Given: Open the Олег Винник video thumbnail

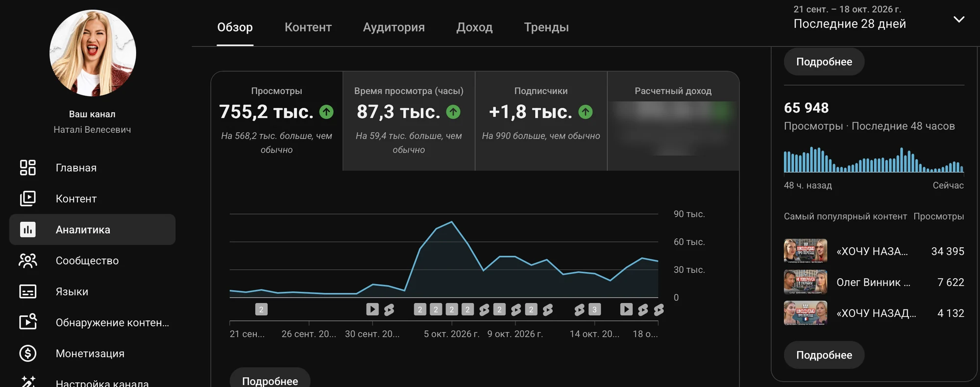Looking at the screenshot, I should (x=806, y=282).
